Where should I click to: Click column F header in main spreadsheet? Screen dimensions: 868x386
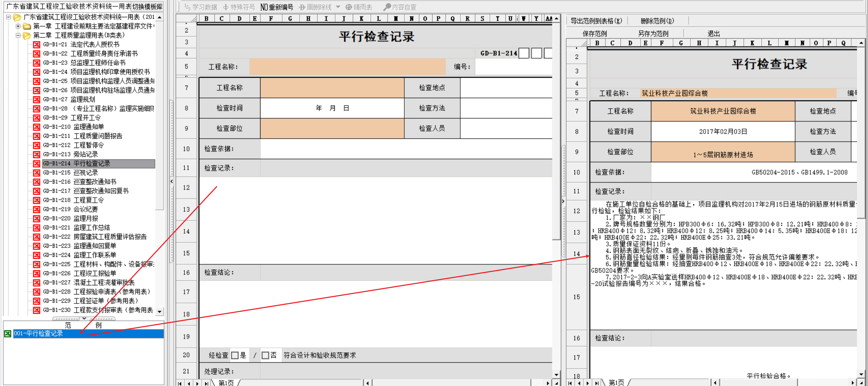(271, 19)
